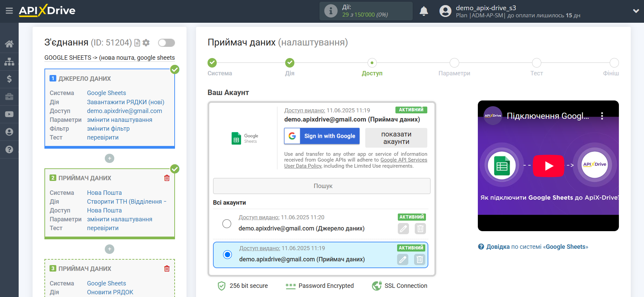Go to the Система step
Screen dimensions: 644x297
(x=212, y=63)
